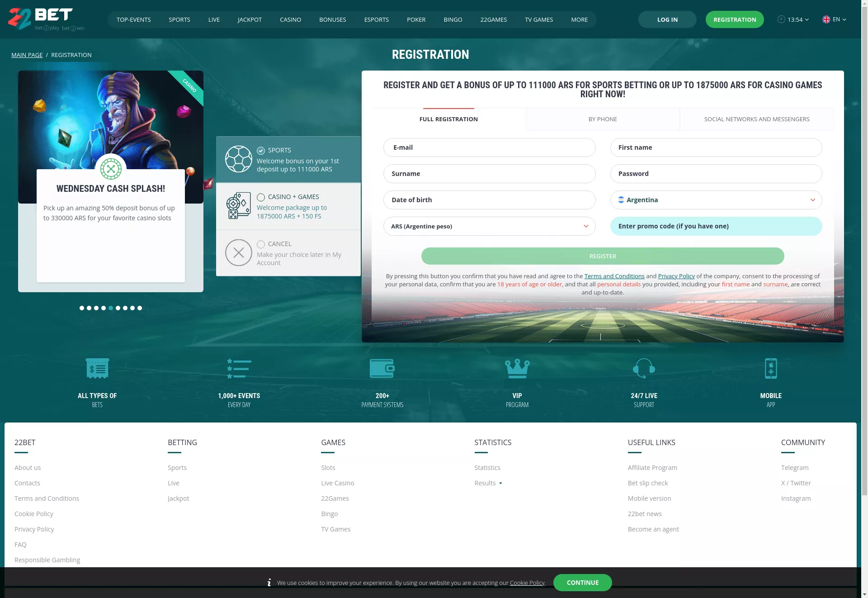
Task: Open the CASINO menu item
Action: [290, 19]
